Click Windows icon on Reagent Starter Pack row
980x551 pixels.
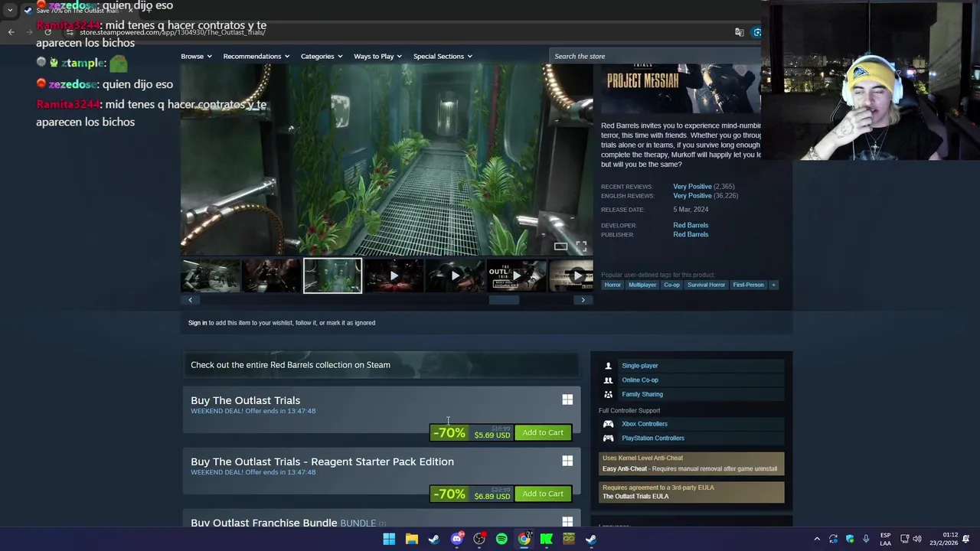click(x=567, y=461)
